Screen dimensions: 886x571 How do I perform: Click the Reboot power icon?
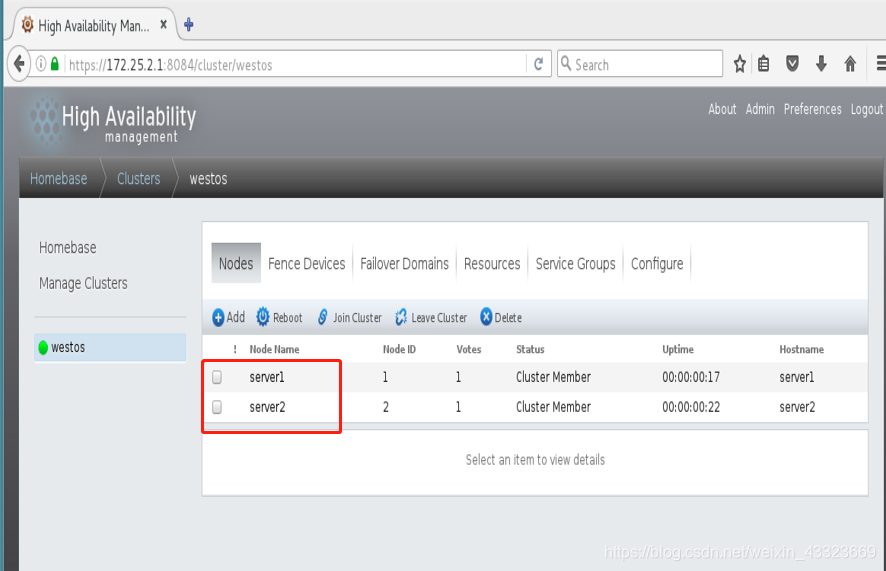[x=263, y=317]
